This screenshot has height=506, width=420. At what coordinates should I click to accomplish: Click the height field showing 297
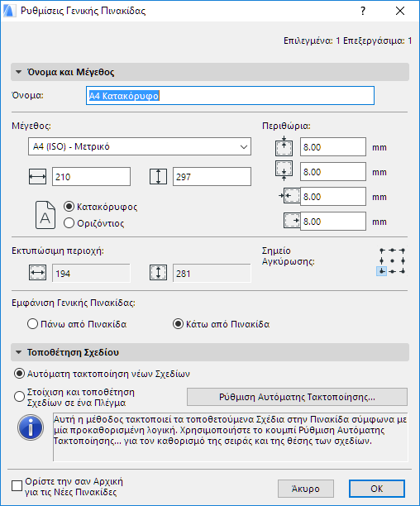coord(212,176)
